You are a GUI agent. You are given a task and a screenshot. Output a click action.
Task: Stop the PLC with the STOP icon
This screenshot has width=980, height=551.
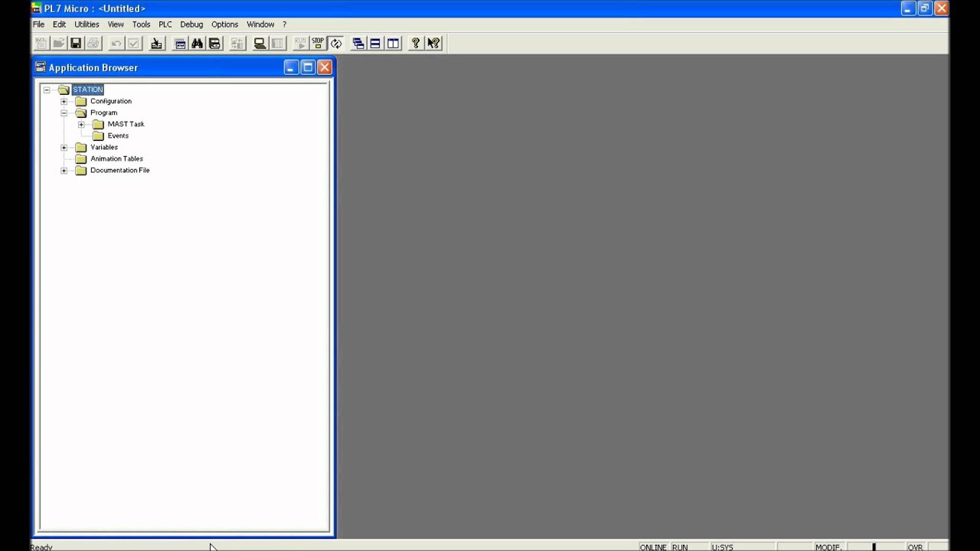tap(318, 44)
